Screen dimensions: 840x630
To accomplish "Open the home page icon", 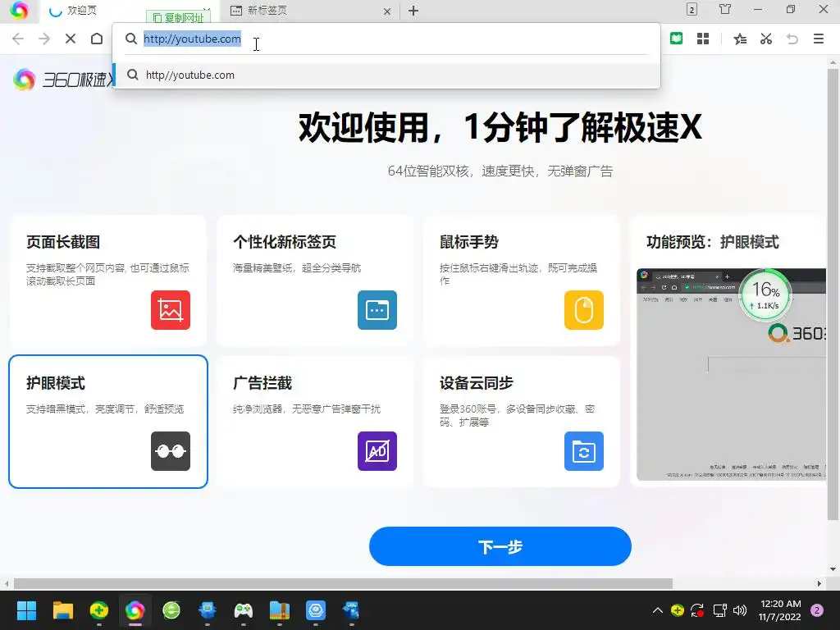I will pyautogui.click(x=97, y=39).
